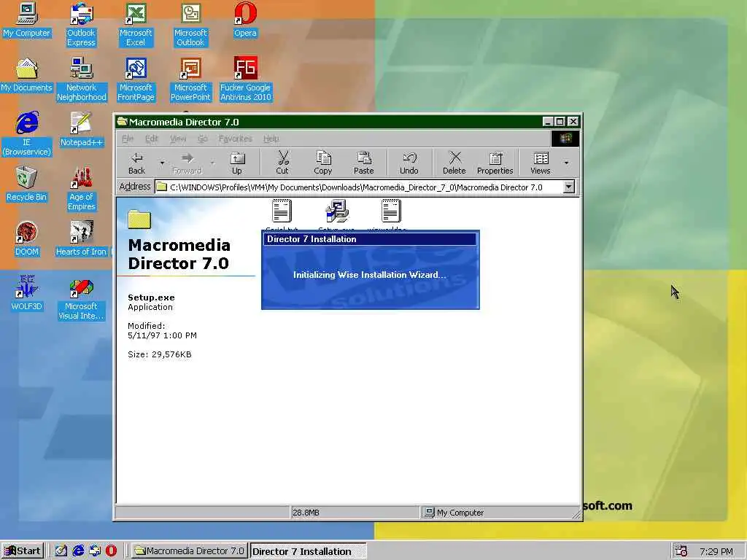This screenshot has width=747, height=560.
Task: Expand the Views dropdown arrow
Action: point(566,163)
